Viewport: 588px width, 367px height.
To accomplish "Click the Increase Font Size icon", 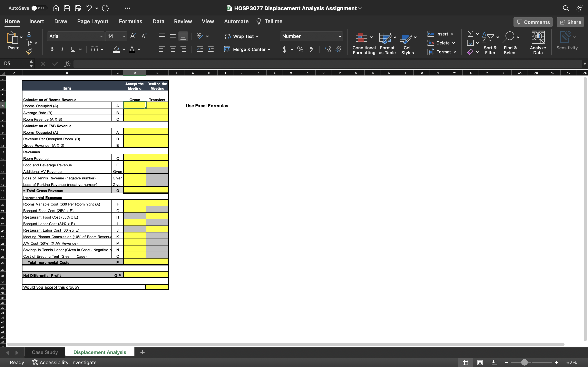I will click(x=133, y=36).
